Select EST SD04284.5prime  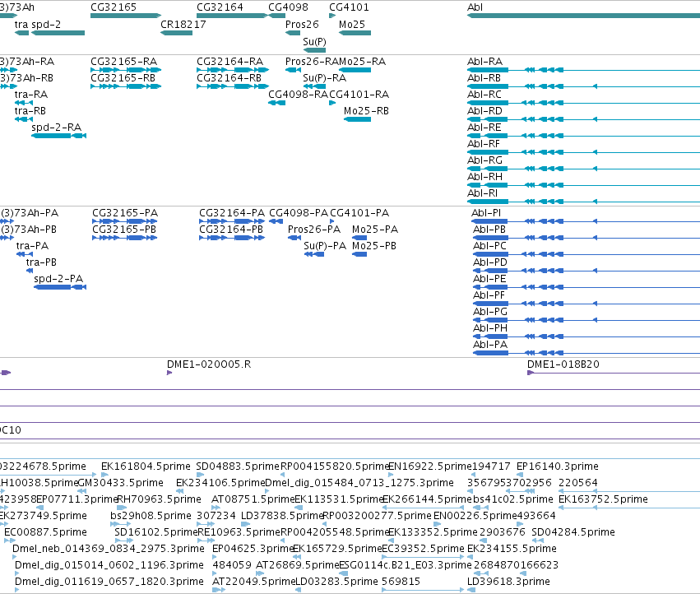(x=573, y=532)
